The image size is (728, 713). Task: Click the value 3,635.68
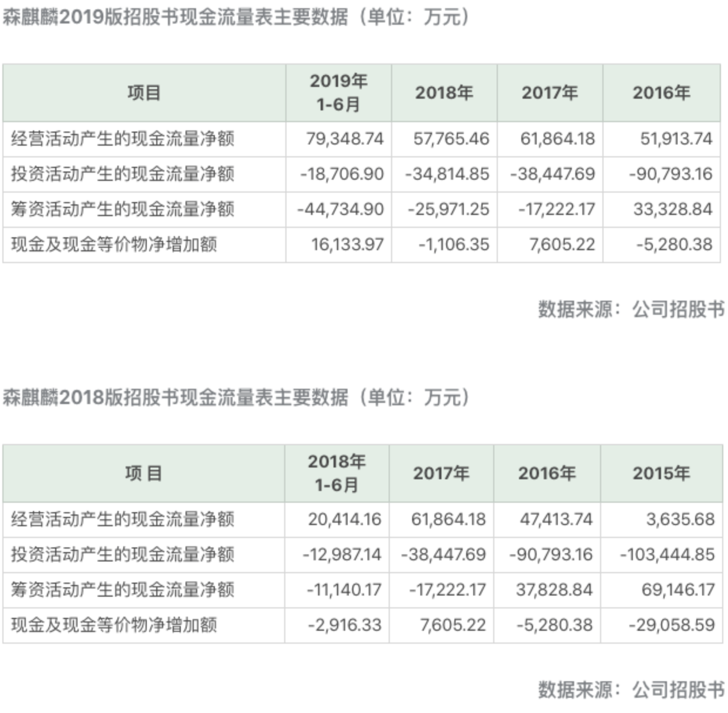click(x=680, y=519)
